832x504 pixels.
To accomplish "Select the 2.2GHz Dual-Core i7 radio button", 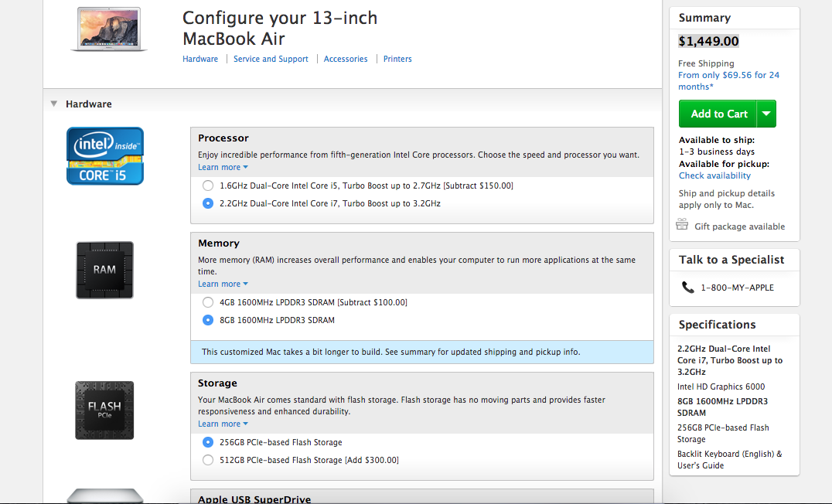I will (x=207, y=203).
